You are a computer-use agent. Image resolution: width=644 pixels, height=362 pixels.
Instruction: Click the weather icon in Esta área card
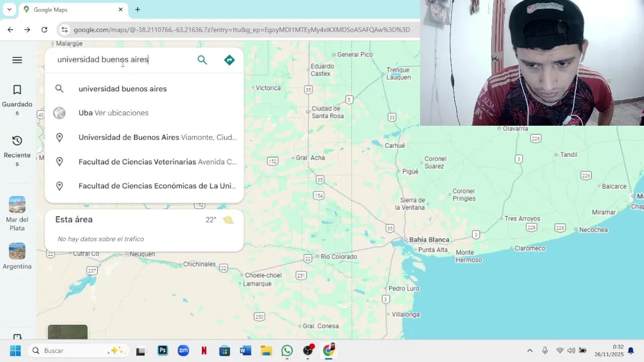click(x=228, y=220)
